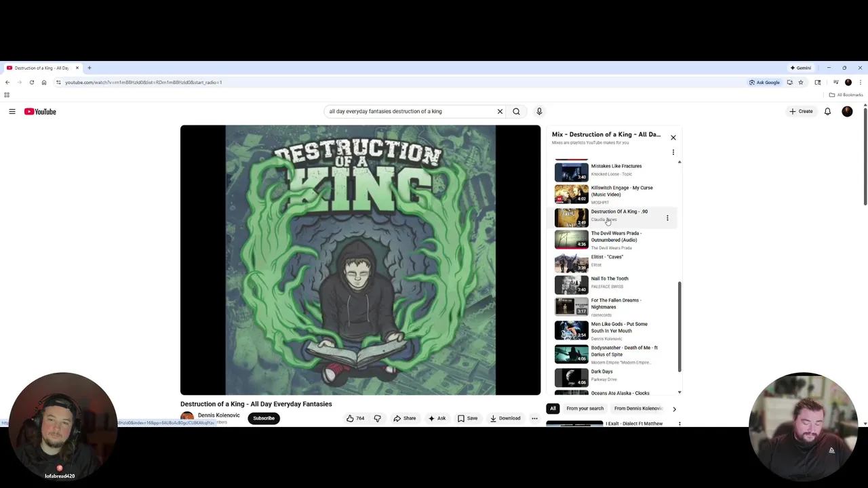Click the browser address bar URL
Screen dimensions: 868x488
click(x=143, y=82)
